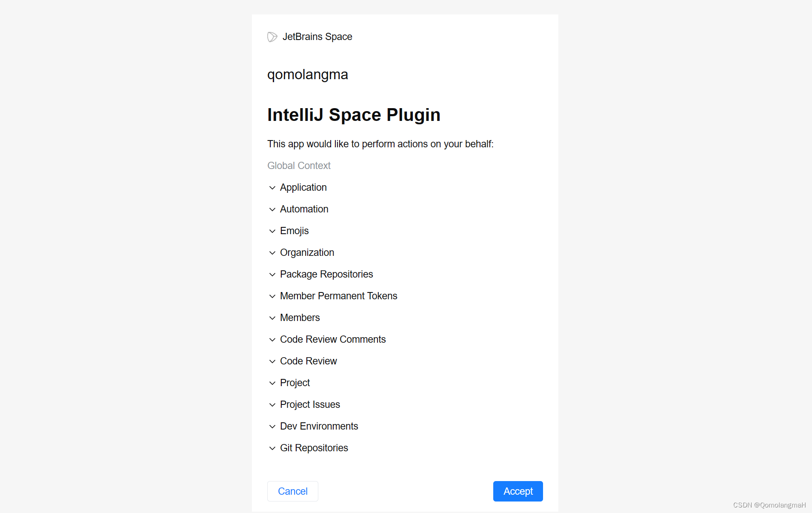Click the Accept button
Viewport: 812px width, 513px height.
click(x=518, y=491)
